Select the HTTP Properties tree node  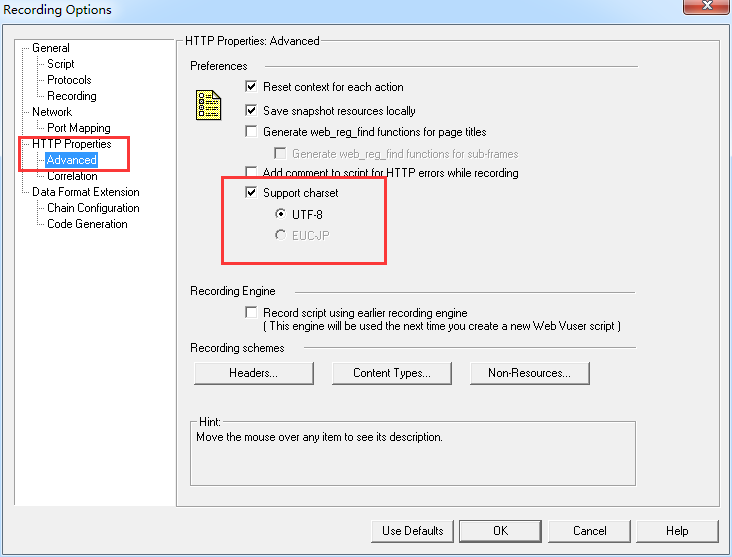click(x=71, y=144)
